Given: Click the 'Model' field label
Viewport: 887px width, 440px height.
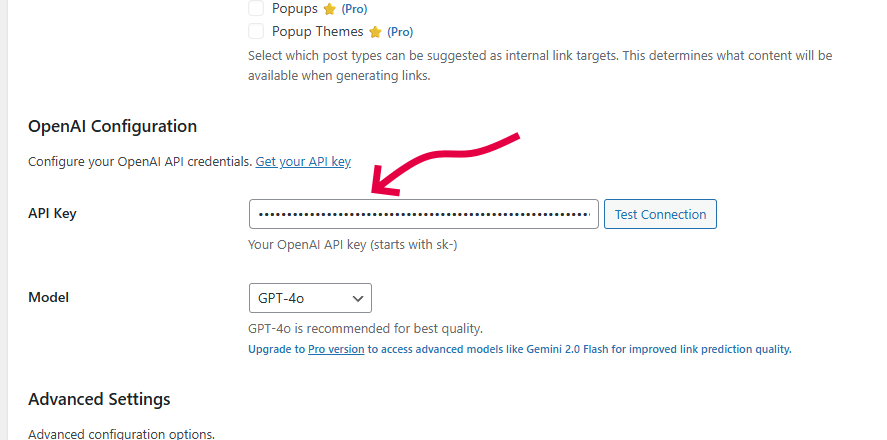Looking at the screenshot, I should tap(49, 298).
